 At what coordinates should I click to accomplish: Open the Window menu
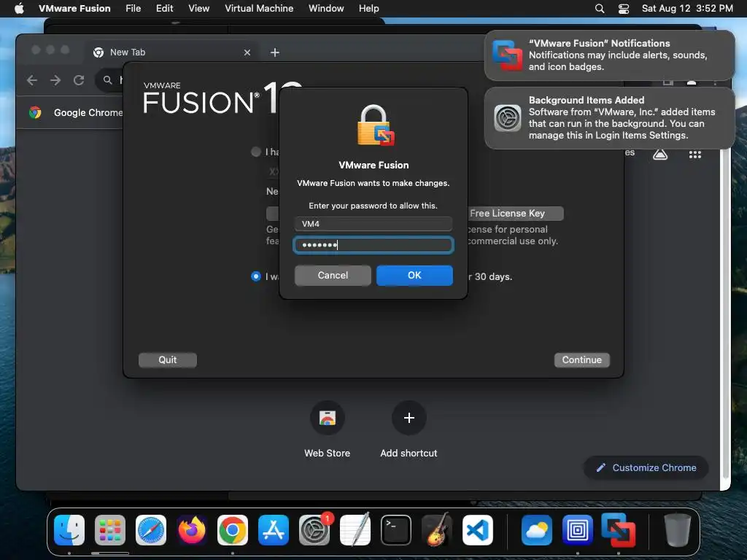pos(326,9)
